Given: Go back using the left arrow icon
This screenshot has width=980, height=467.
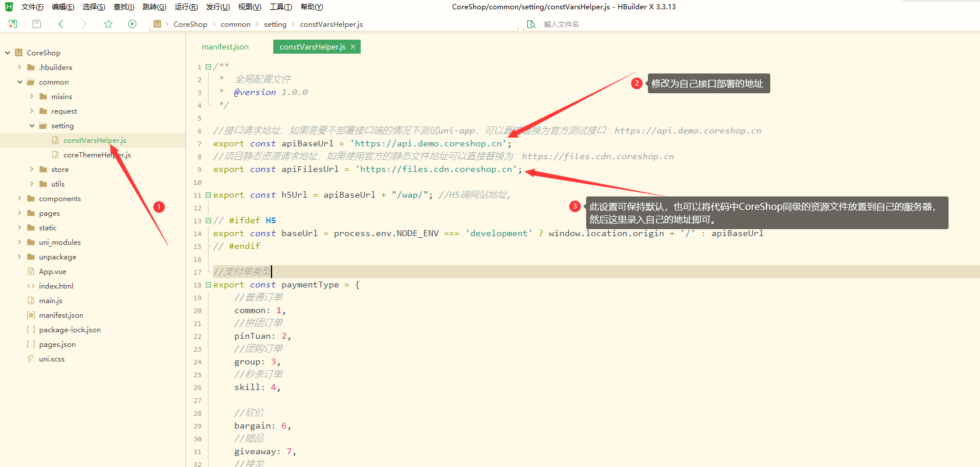Looking at the screenshot, I should point(61,24).
